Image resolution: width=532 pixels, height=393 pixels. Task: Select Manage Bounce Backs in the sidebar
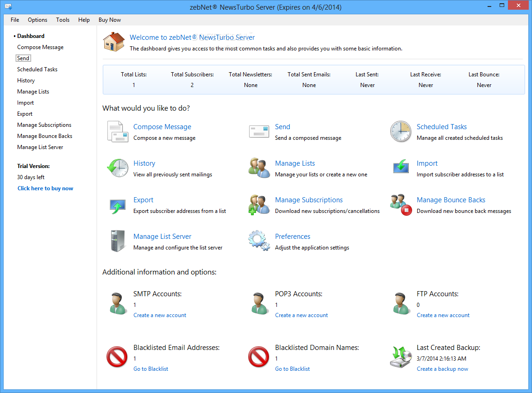(x=45, y=136)
